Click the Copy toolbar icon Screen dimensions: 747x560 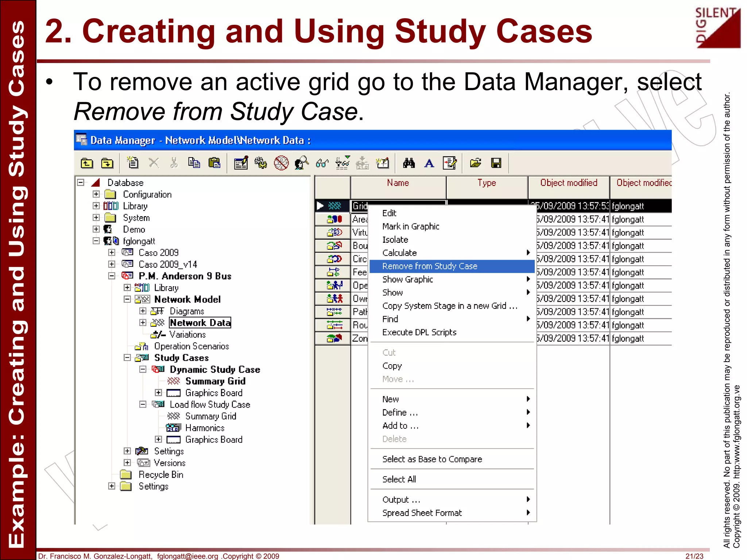click(x=194, y=163)
